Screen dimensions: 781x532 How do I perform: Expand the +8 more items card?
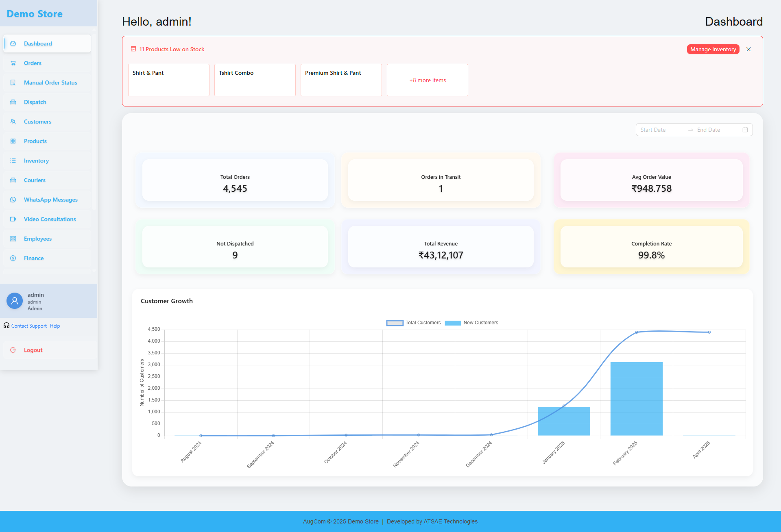click(x=428, y=80)
